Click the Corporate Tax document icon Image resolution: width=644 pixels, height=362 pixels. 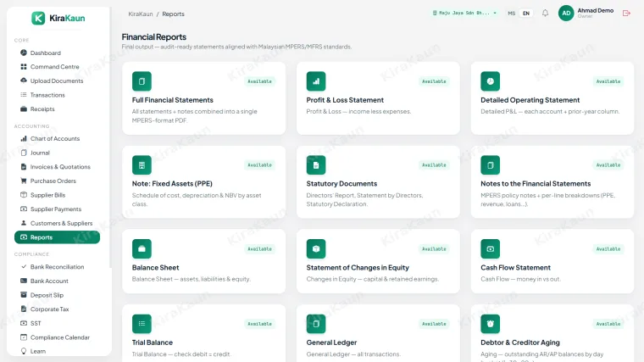pyautogui.click(x=24, y=309)
